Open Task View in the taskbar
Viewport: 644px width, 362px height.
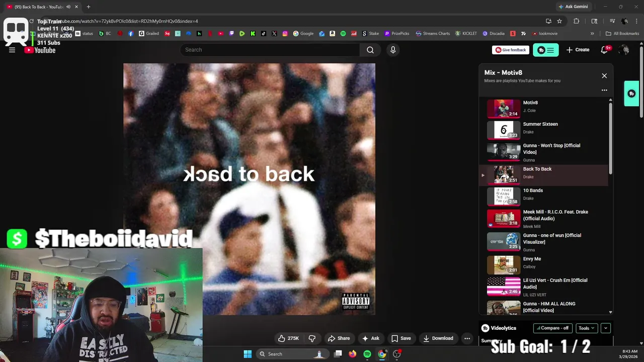(338, 354)
